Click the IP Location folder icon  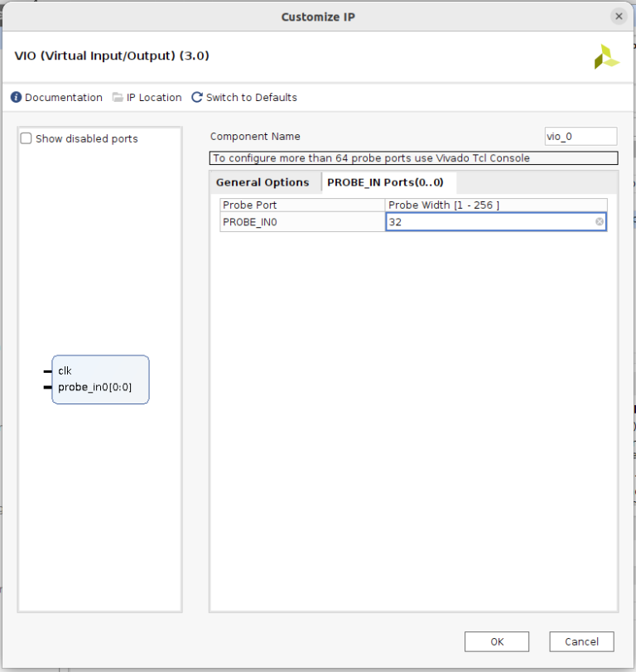click(x=118, y=98)
